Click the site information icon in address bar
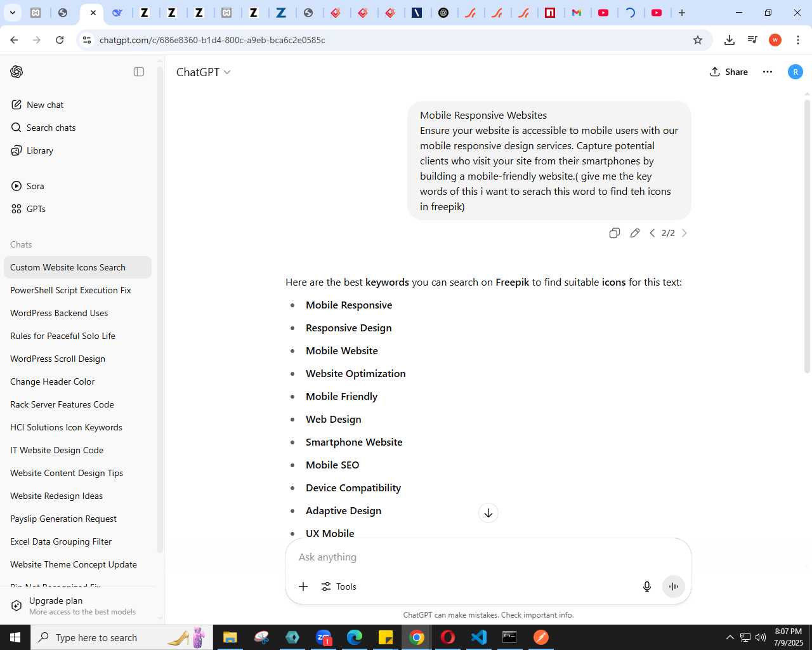This screenshot has width=812, height=650. (x=88, y=40)
